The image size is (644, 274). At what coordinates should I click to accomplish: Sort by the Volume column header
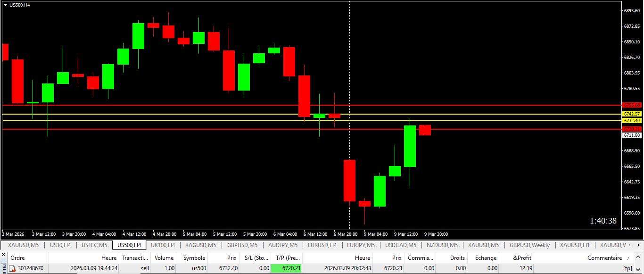164,258
